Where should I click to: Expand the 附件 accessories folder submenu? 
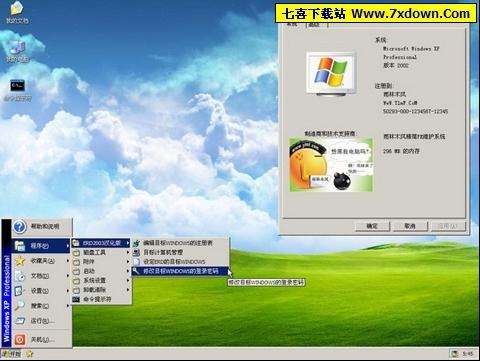(101, 262)
